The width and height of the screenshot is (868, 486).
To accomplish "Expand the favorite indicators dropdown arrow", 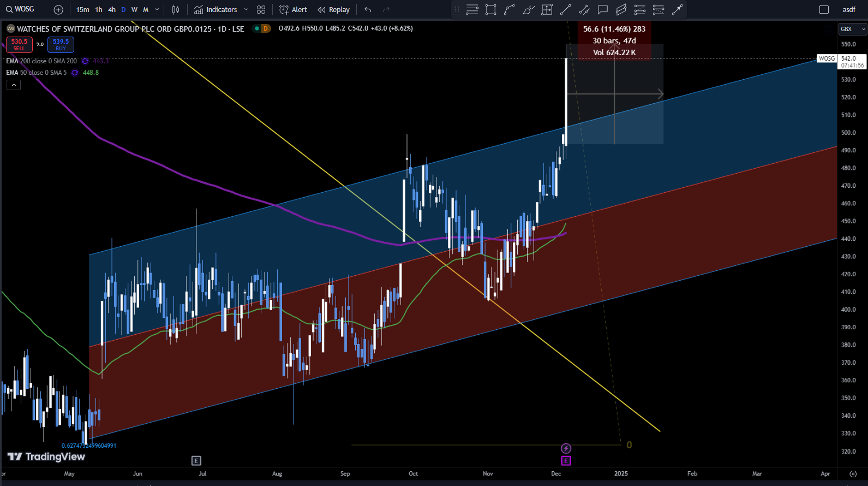I will 246,10.
